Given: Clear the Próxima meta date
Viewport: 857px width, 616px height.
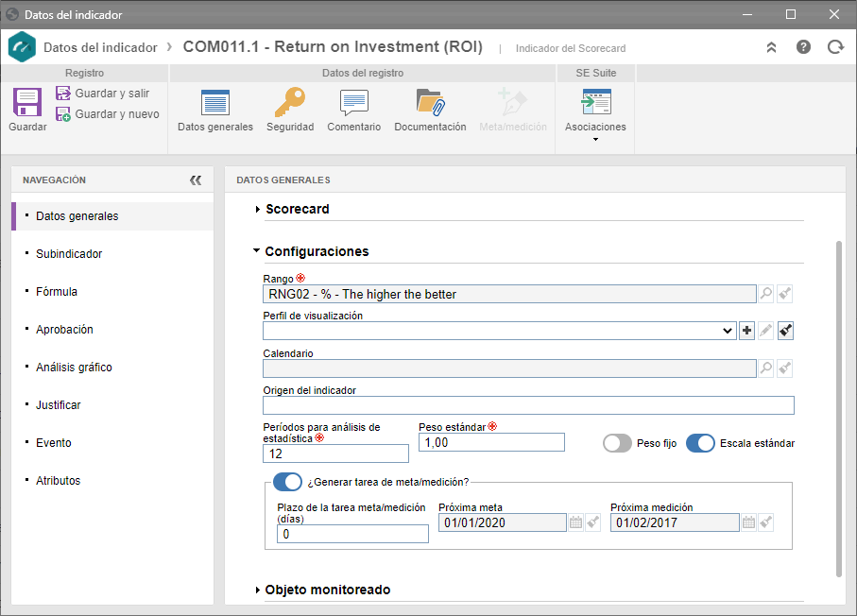Looking at the screenshot, I should coord(593,522).
